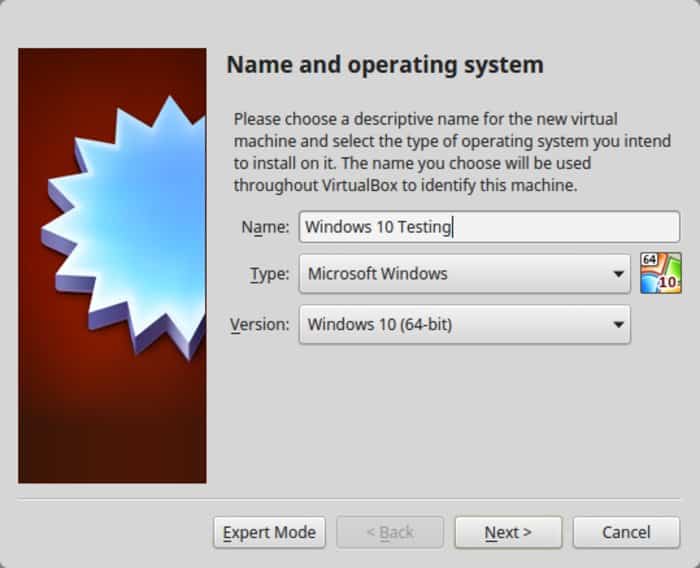Click the disabled Back button

tap(390, 532)
